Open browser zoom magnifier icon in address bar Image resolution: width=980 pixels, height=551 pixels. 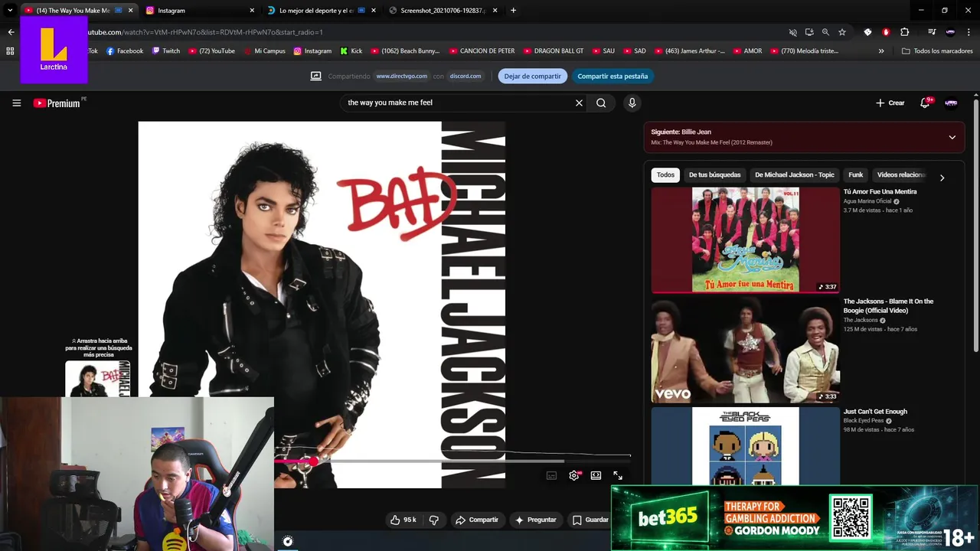825,32
